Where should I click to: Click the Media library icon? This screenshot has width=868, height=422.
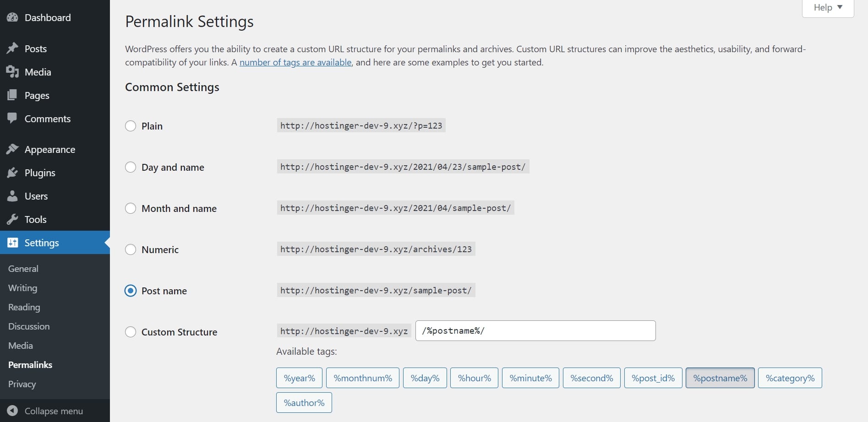12,72
